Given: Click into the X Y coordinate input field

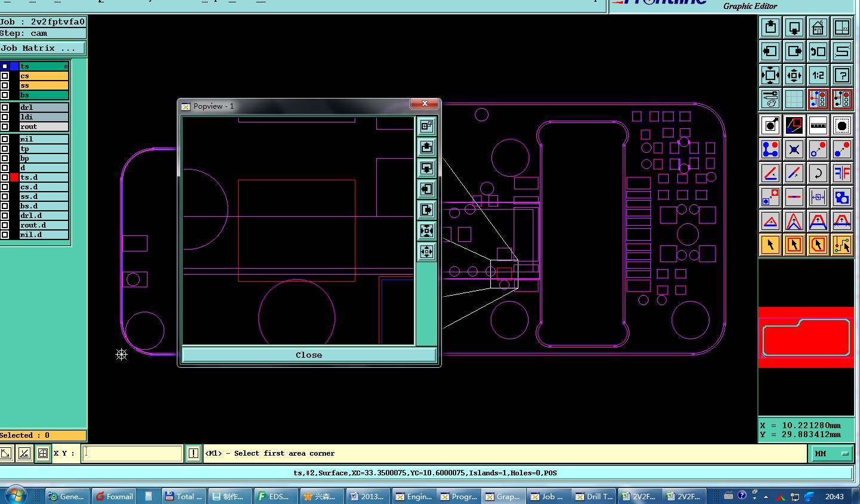Looking at the screenshot, I should tap(133, 453).
